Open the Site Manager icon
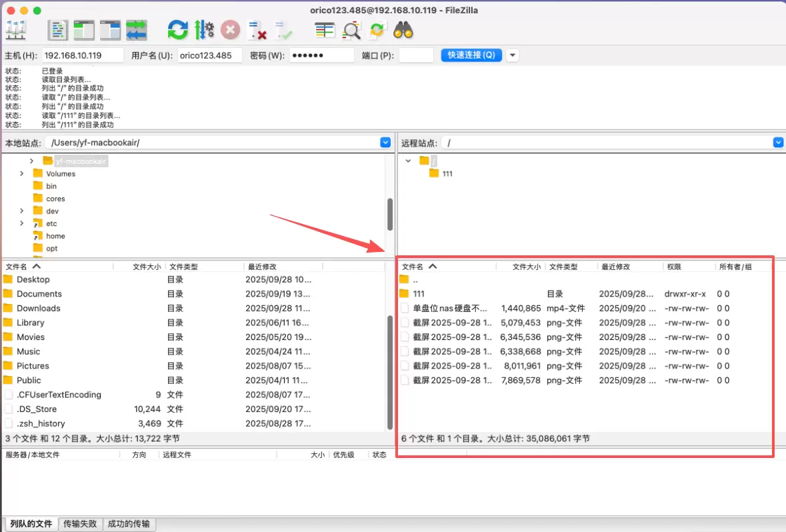Image resolution: width=786 pixels, height=532 pixels. click(15, 30)
